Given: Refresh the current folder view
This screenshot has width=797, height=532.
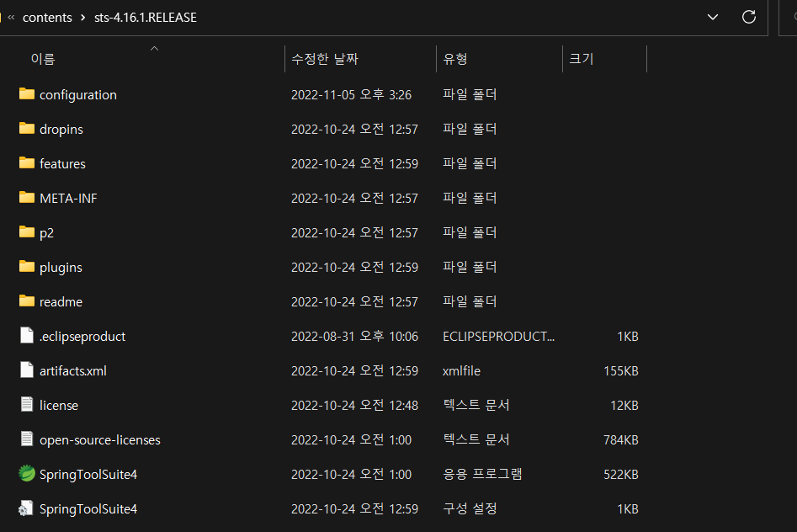Looking at the screenshot, I should click(x=749, y=17).
